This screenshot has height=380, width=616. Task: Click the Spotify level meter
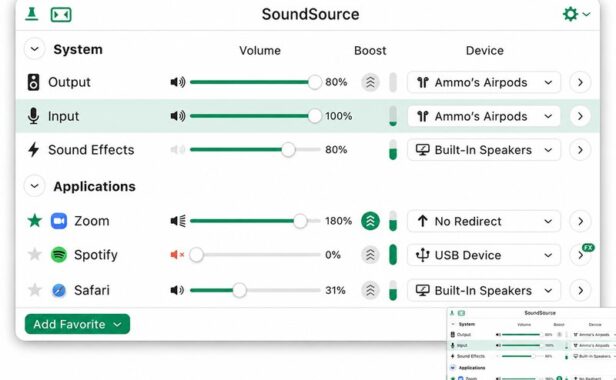393,255
